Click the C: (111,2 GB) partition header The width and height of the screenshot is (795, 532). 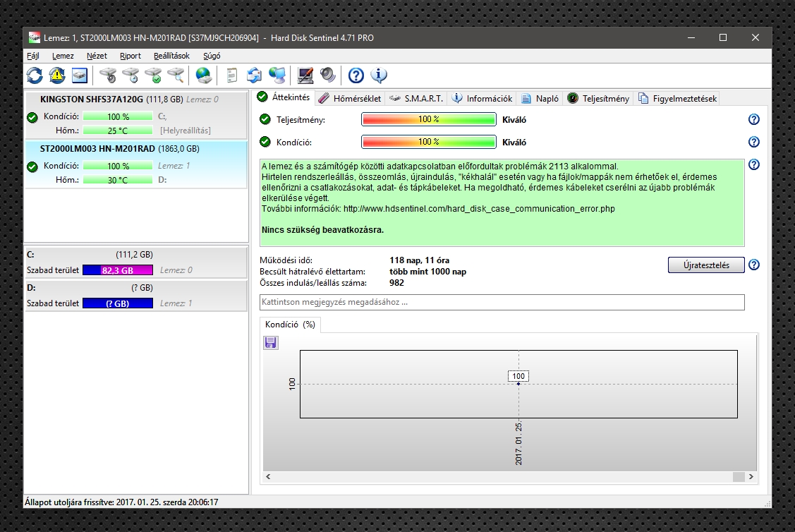136,255
